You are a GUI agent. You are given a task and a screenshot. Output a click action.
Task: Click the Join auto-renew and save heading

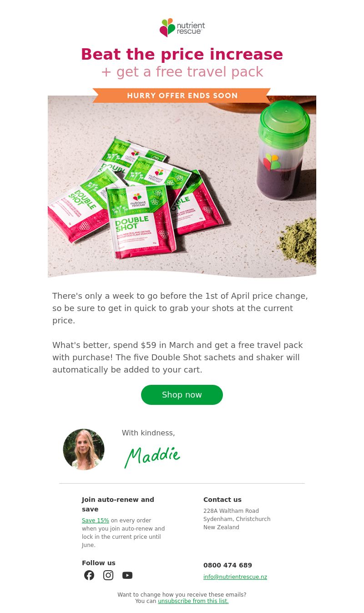point(118,504)
